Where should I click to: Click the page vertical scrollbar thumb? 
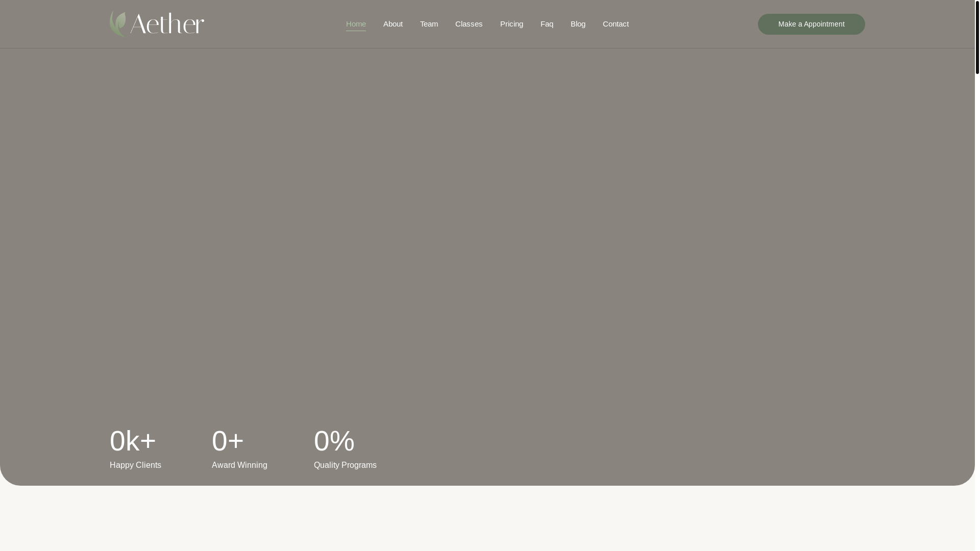(x=977, y=37)
